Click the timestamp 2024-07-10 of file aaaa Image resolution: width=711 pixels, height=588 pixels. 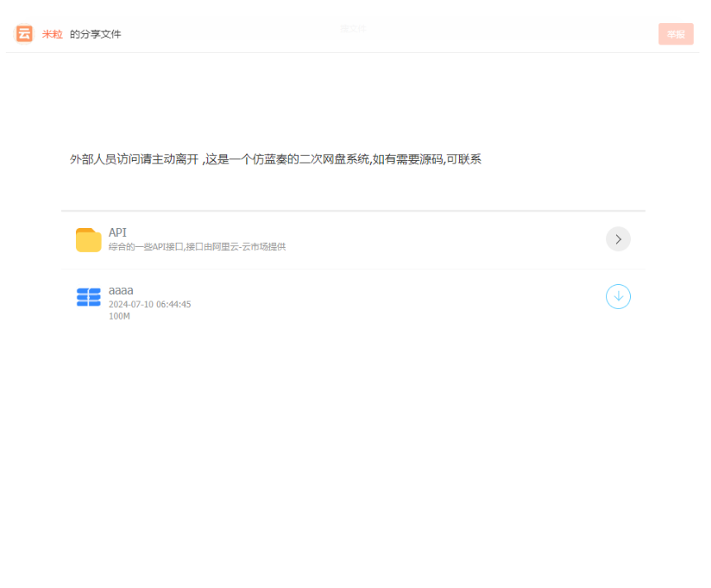(x=149, y=304)
